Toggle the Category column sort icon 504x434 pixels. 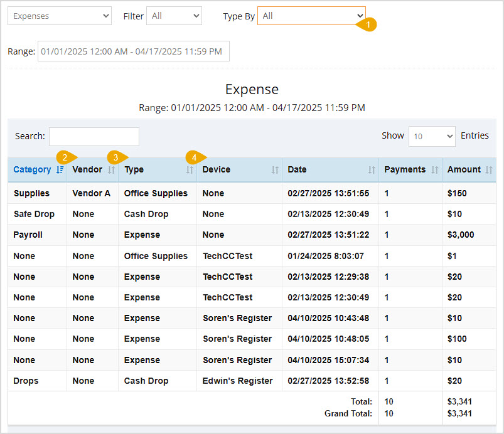click(59, 170)
